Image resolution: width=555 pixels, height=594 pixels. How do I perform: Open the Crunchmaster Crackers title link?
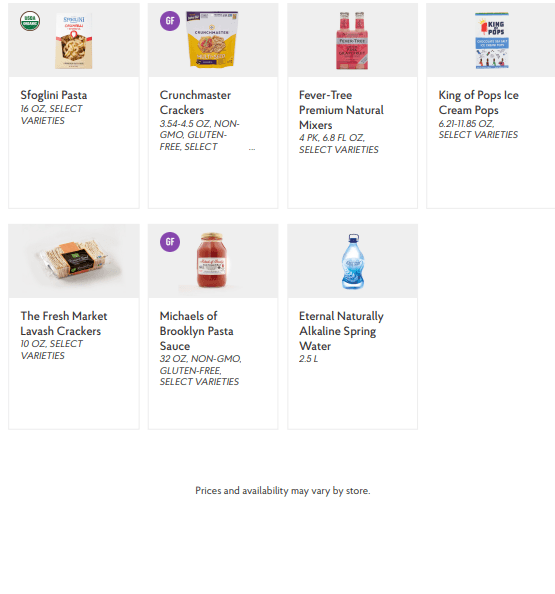pos(195,102)
